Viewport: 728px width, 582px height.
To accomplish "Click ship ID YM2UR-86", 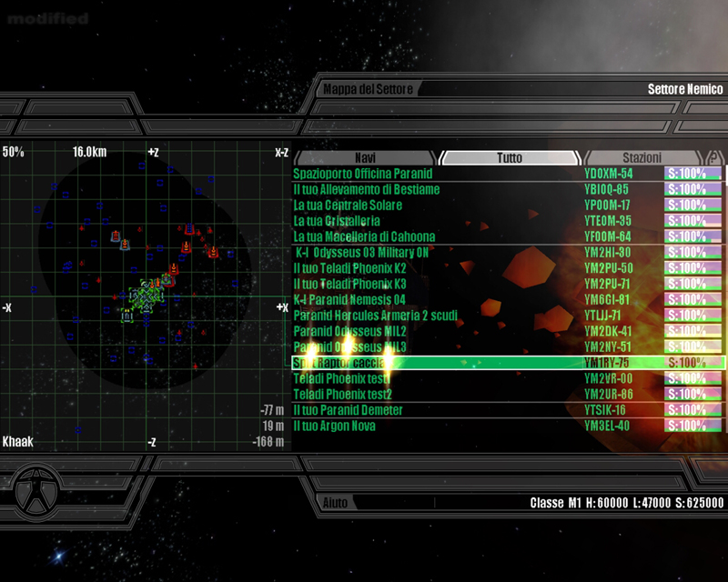I will [608, 395].
